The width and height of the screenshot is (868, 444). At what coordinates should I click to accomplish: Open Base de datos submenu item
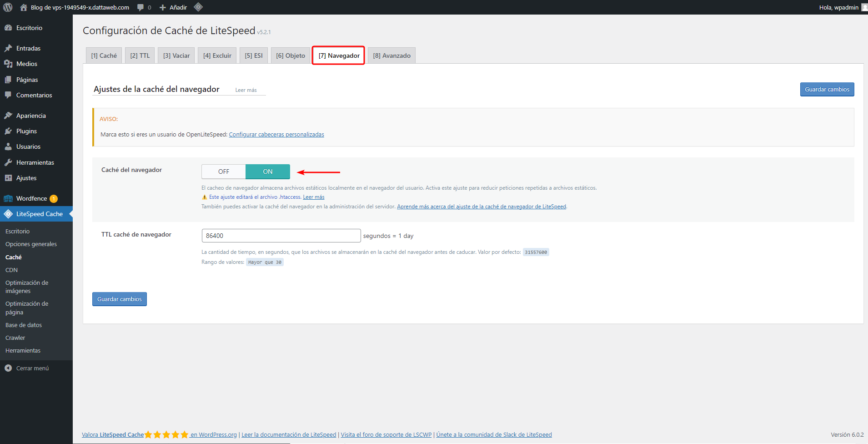[x=24, y=325]
